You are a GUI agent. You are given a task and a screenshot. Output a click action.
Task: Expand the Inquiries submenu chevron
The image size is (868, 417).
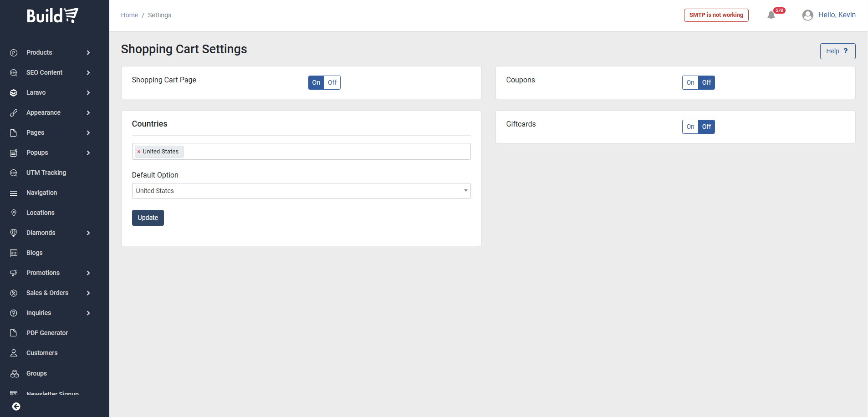click(88, 313)
